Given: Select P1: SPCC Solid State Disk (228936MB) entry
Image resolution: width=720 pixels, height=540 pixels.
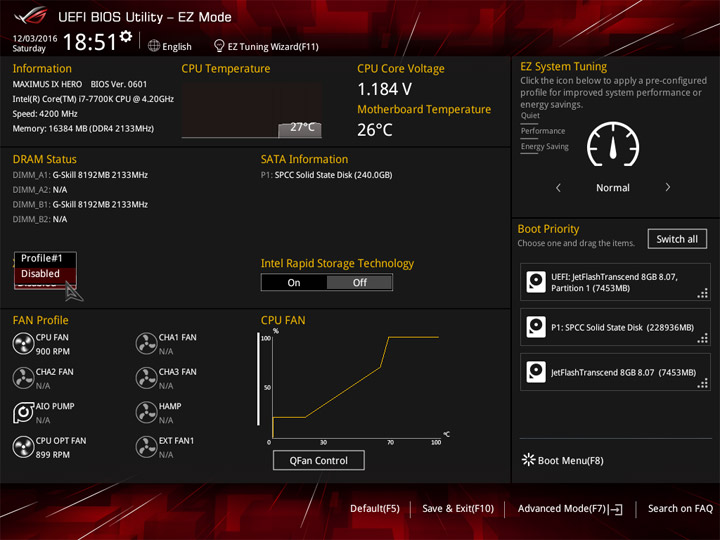Looking at the screenshot, I should [x=615, y=327].
